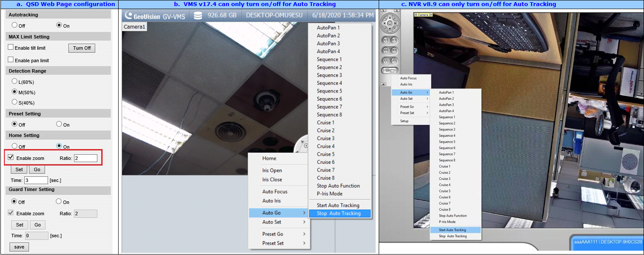This screenshot has width=644, height=255.
Task: Choose Stop Auto Tracking in VMS menu
Action: tap(340, 213)
